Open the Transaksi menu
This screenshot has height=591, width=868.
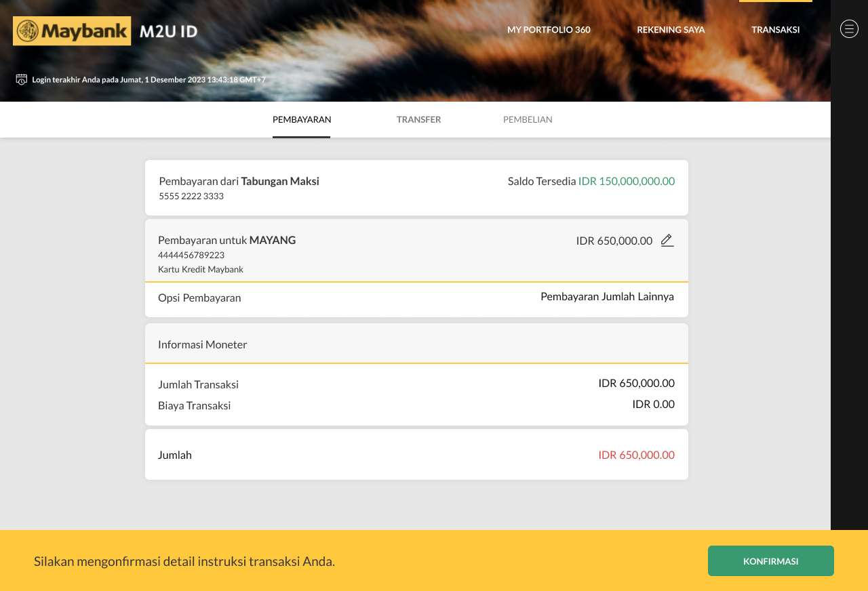(775, 30)
